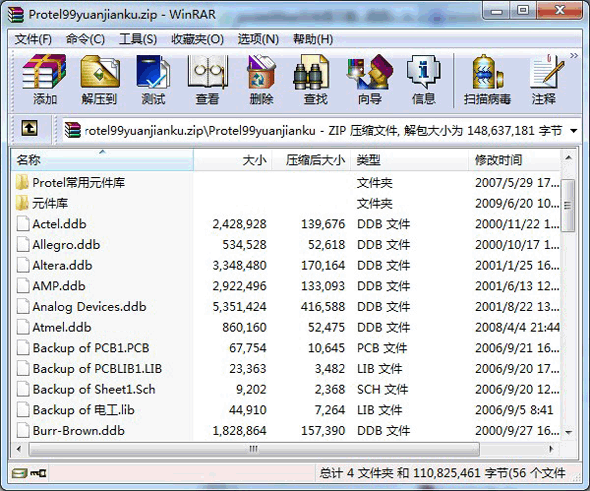Open the 收藏夹(O) menu
The height and width of the screenshot is (491, 590).
click(197, 39)
